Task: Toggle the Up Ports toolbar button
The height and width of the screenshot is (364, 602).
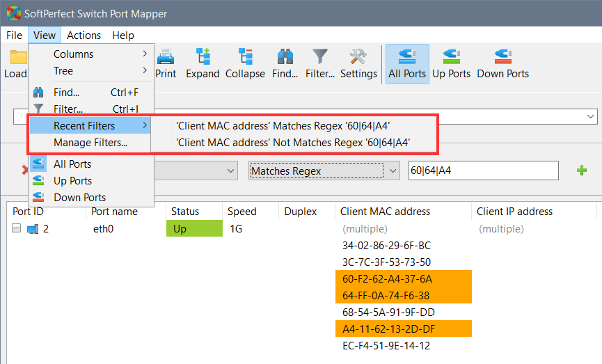Action: pos(451,64)
